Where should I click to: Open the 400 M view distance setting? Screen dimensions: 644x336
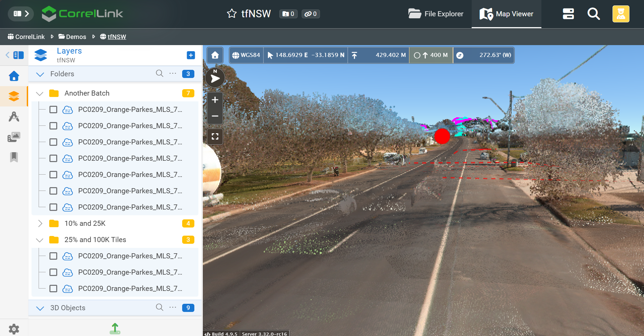click(x=431, y=55)
